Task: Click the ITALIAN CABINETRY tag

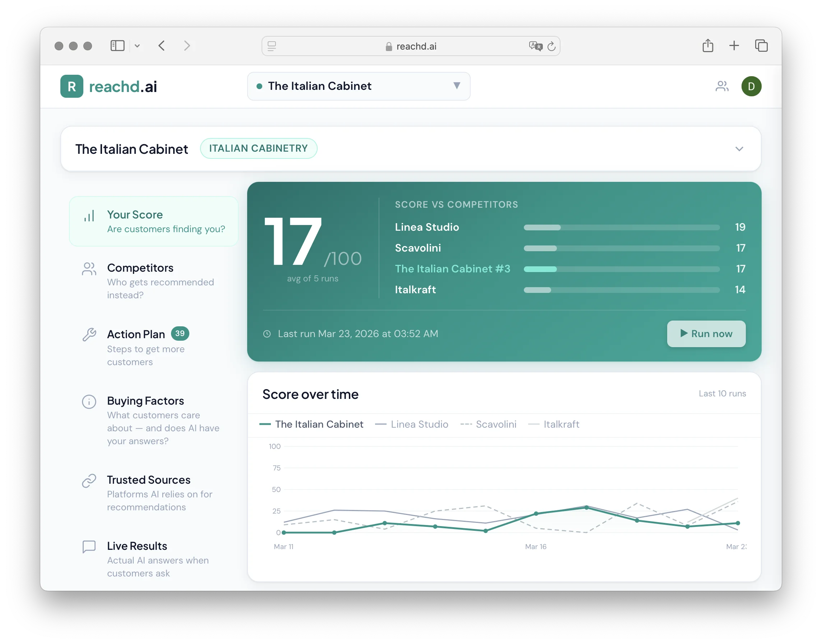Action: click(259, 148)
